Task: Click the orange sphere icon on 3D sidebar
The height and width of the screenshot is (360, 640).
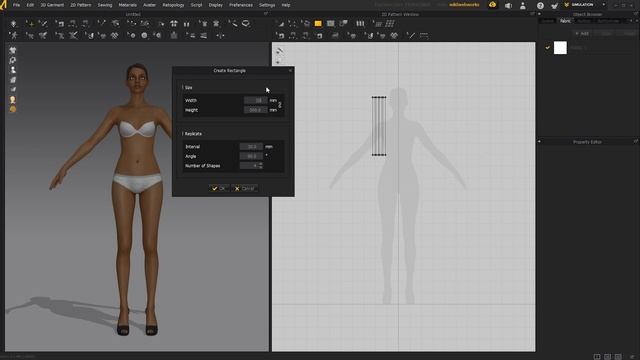Action: coord(13,109)
